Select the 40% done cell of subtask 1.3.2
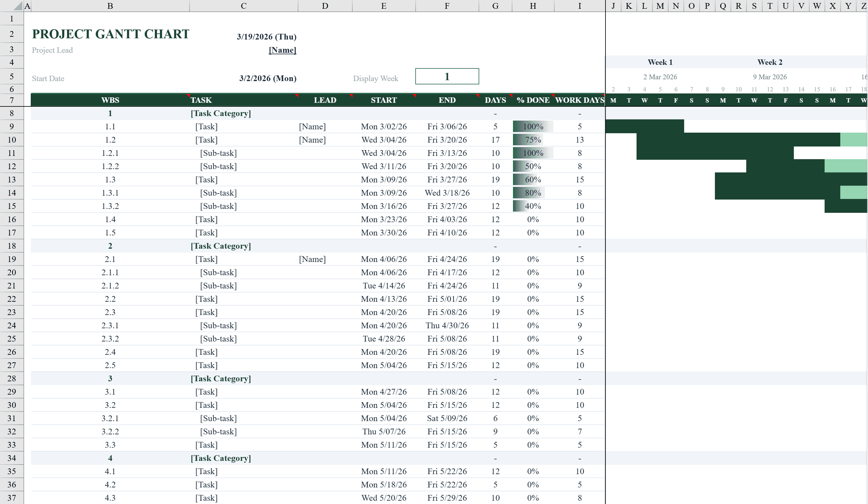The image size is (868, 504). click(533, 206)
